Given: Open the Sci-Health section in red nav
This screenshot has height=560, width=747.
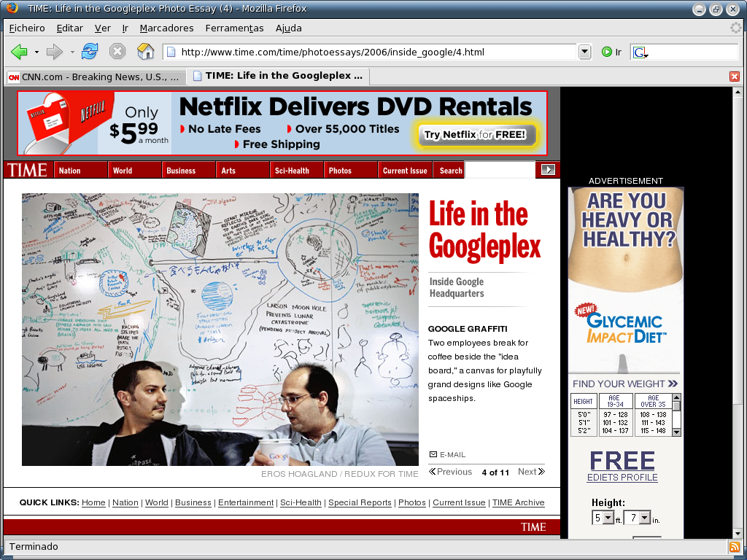Looking at the screenshot, I should point(296,171).
